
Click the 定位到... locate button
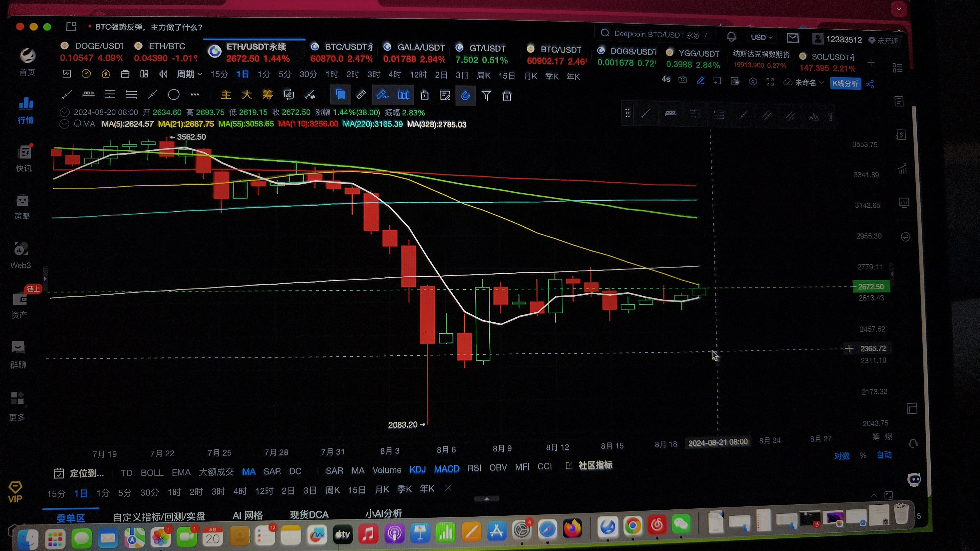click(79, 474)
